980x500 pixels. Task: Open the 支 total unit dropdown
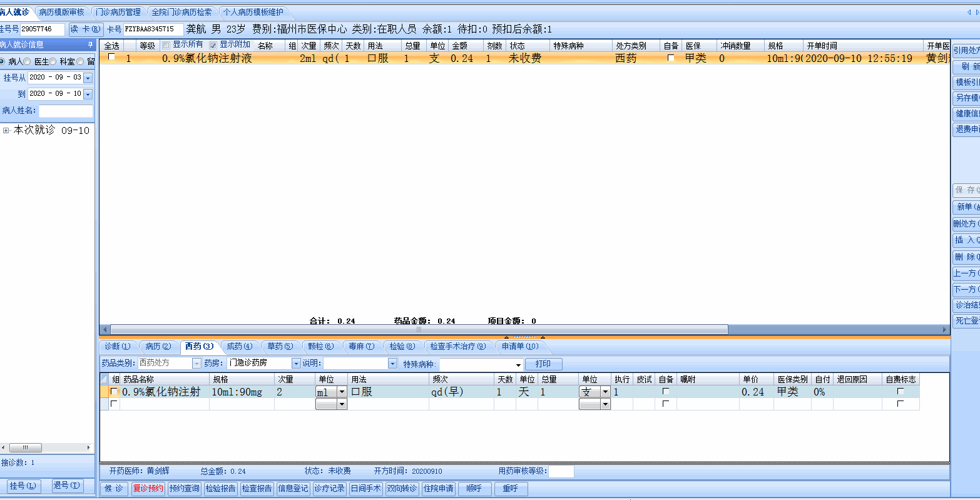click(x=605, y=392)
